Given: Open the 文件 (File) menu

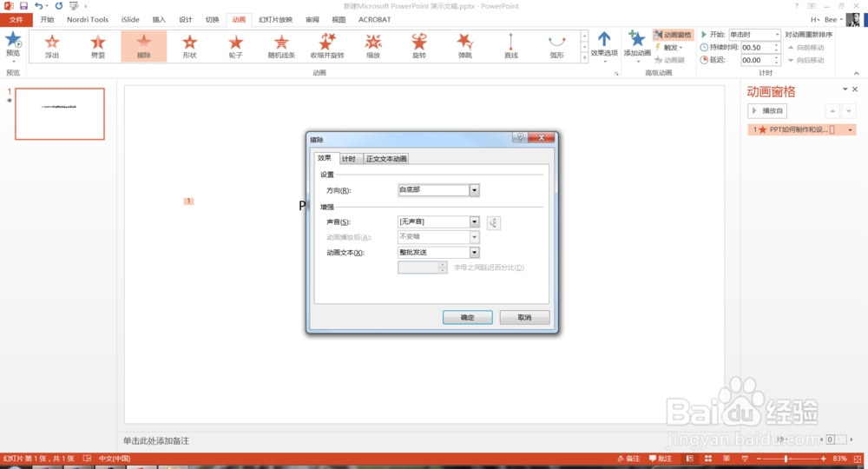Looking at the screenshot, I should click(16, 19).
